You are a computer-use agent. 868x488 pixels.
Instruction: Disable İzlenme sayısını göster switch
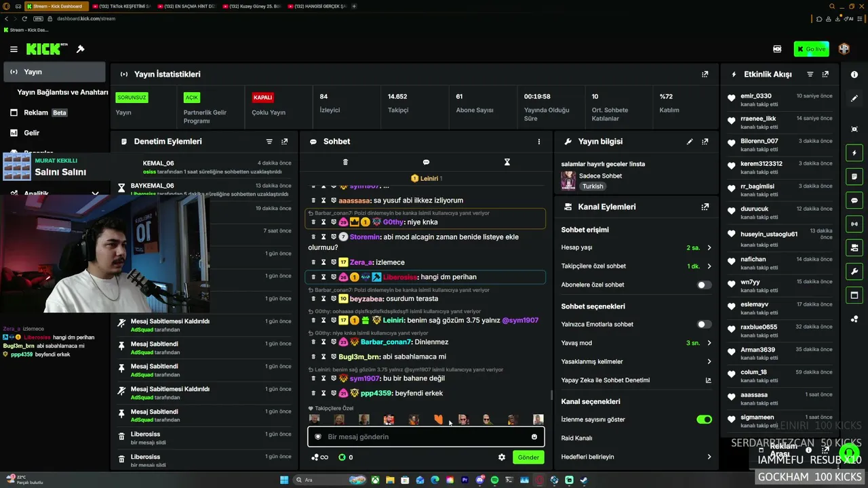pos(704,420)
